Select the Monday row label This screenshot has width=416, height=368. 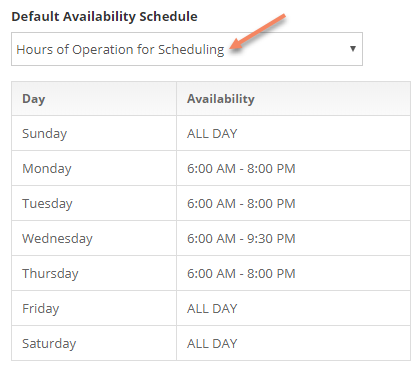click(x=47, y=169)
